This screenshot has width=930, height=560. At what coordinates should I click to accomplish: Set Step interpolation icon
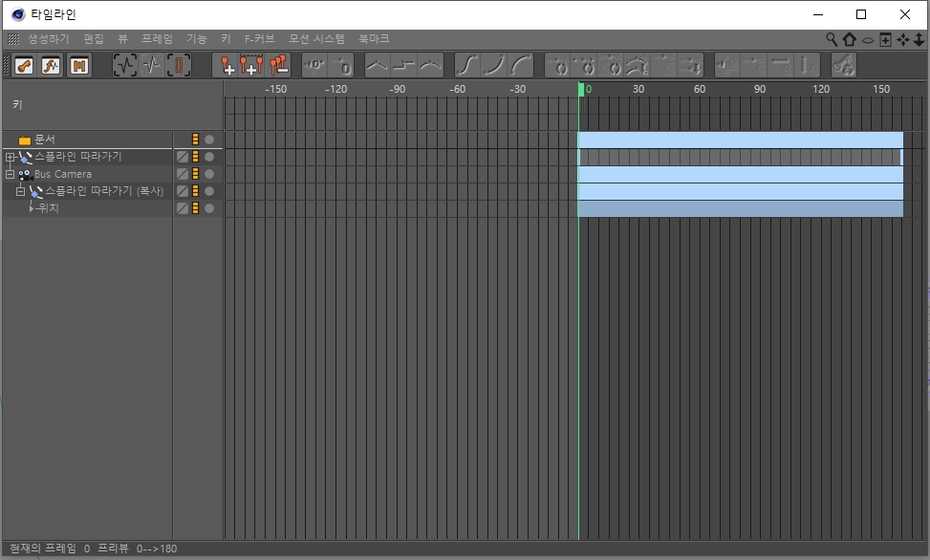pos(404,65)
